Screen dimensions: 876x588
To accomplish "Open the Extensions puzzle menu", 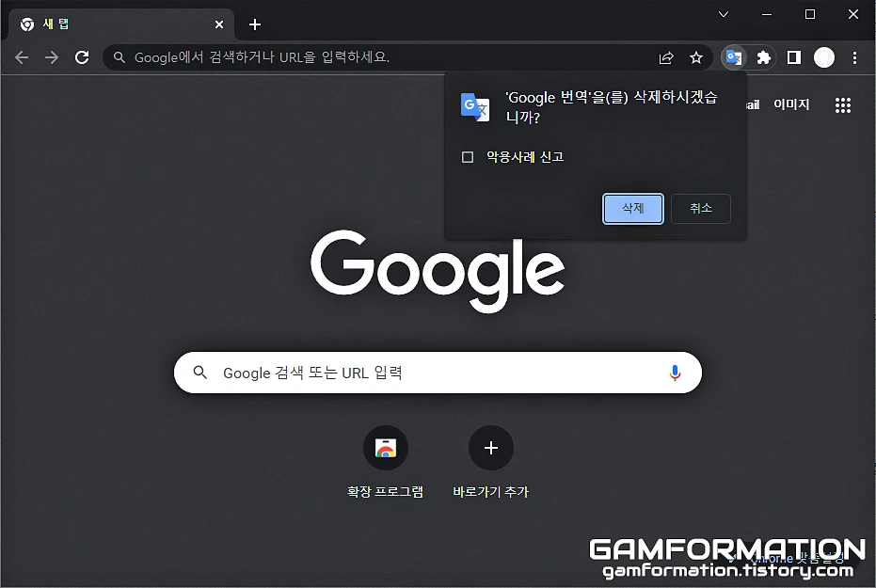I will (763, 57).
